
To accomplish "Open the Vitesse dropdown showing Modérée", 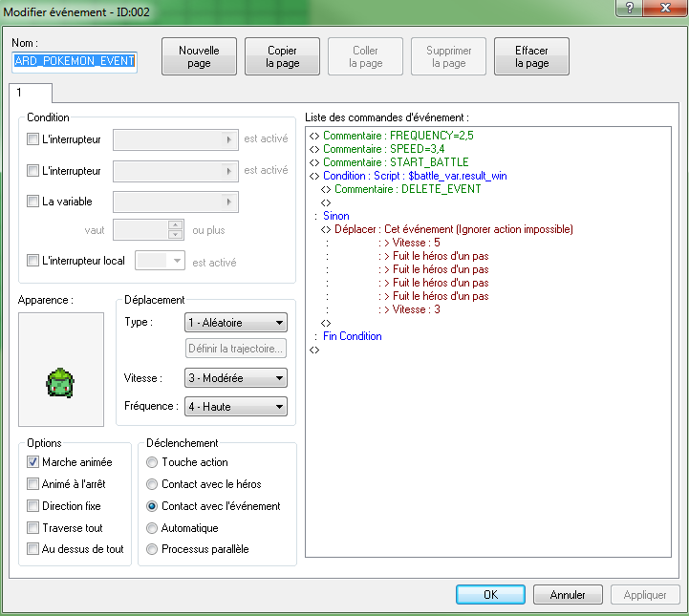I will click(x=236, y=378).
